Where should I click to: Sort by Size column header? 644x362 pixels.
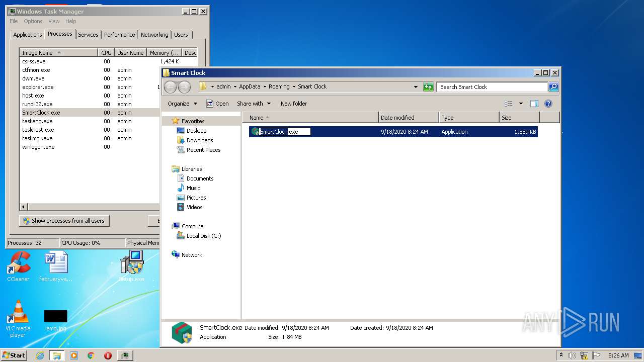pos(519,118)
